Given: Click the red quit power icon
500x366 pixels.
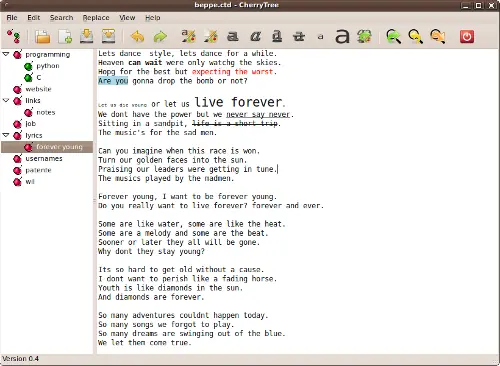Looking at the screenshot, I should (467, 37).
